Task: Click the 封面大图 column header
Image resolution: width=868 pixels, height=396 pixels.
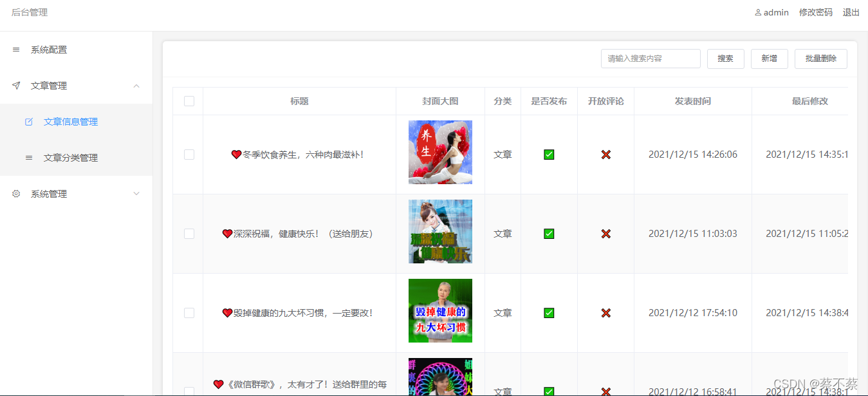Action: [440, 101]
